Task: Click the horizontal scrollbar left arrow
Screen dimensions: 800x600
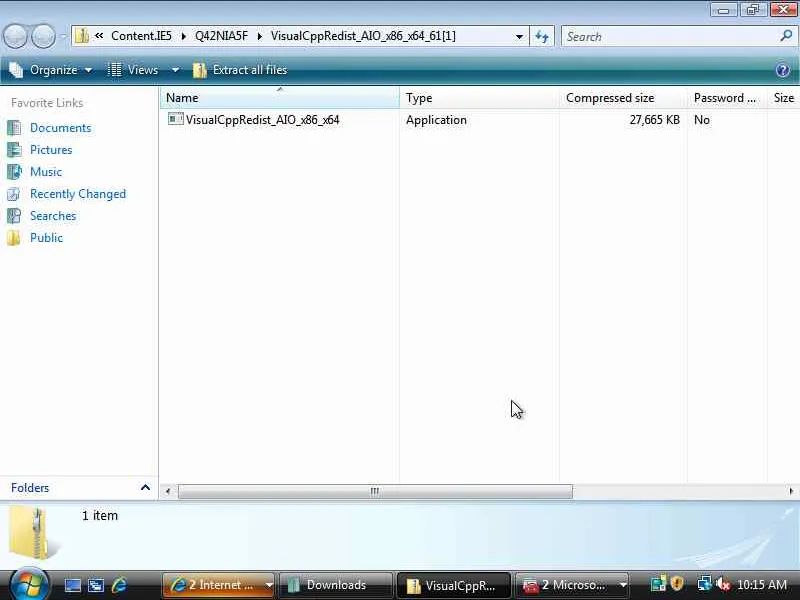Action: pos(168,491)
